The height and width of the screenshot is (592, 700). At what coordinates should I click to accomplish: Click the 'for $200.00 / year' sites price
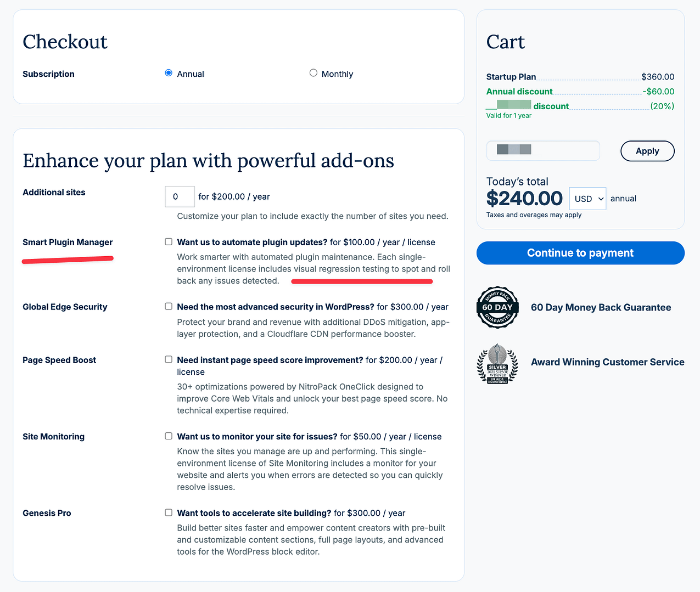(x=234, y=197)
